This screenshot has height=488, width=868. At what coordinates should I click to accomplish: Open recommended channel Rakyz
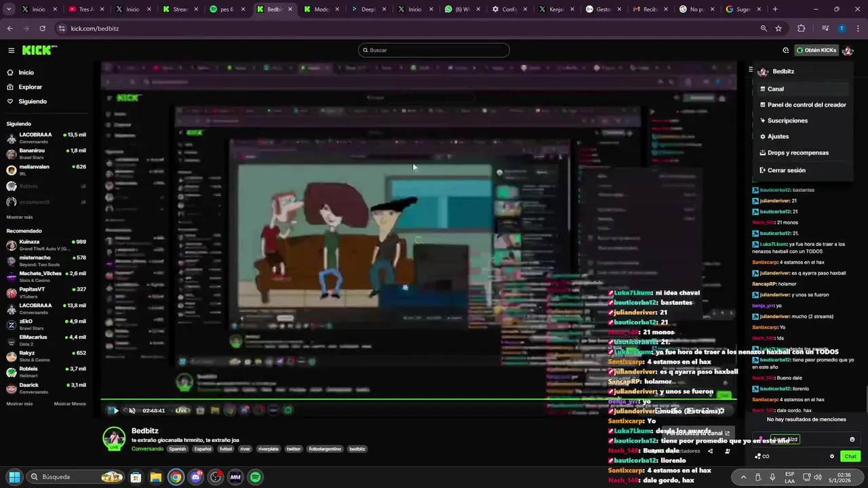(46, 357)
